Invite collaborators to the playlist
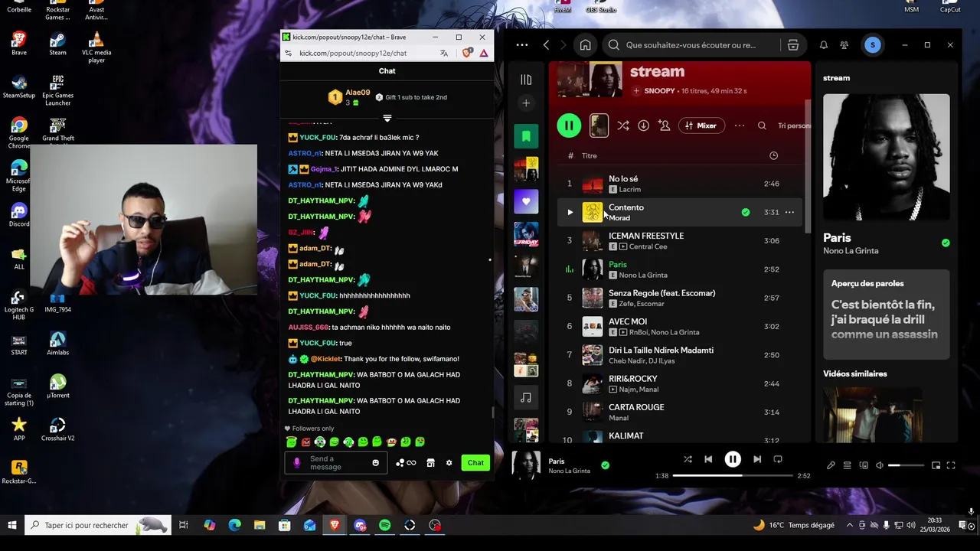 [664, 126]
